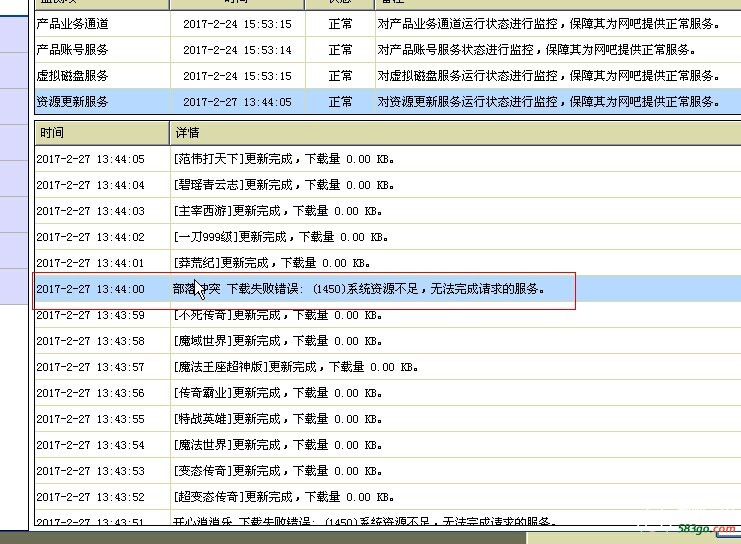This screenshot has height=544, width=741.
Task: Click the log time 2017-2-27 13:43:54
Action: coord(90,445)
